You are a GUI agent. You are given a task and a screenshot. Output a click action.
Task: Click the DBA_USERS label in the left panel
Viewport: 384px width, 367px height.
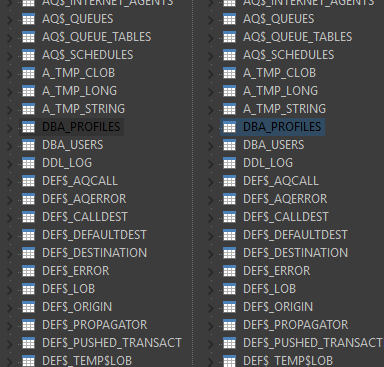click(x=73, y=145)
